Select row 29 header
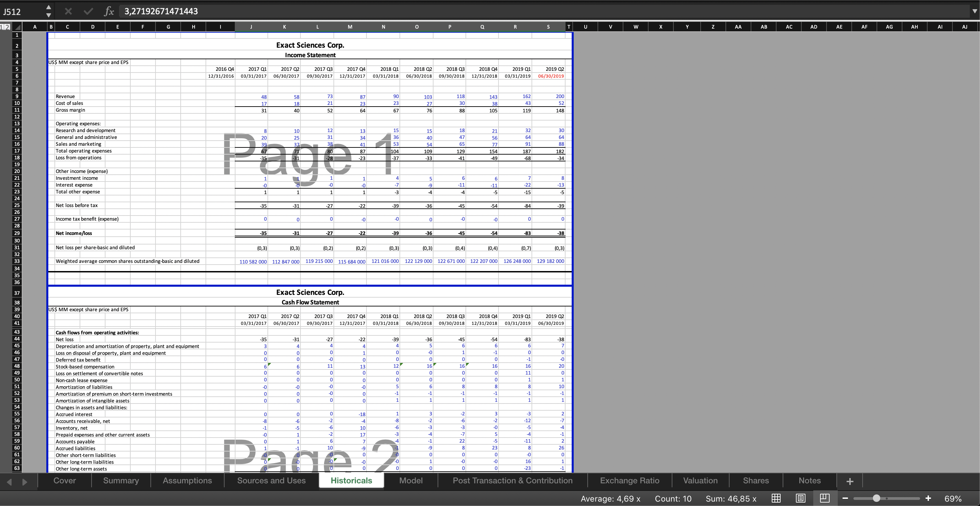Screen dimensions: 980x506 [17, 233]
